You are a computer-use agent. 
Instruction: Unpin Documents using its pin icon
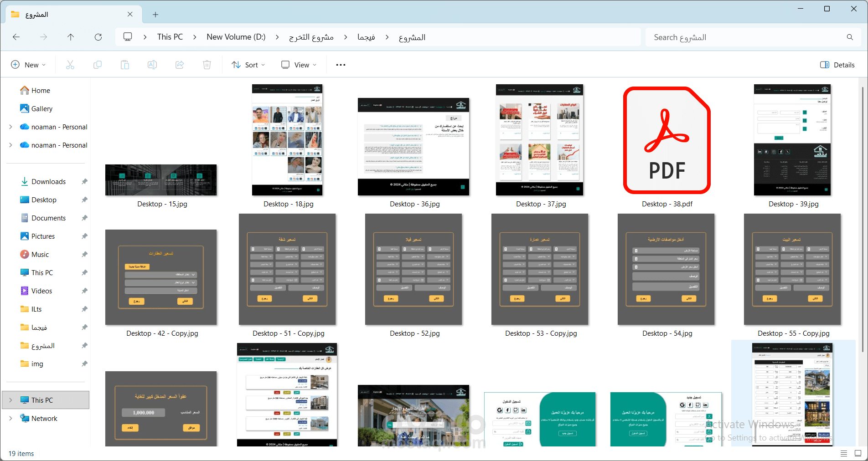84,218
